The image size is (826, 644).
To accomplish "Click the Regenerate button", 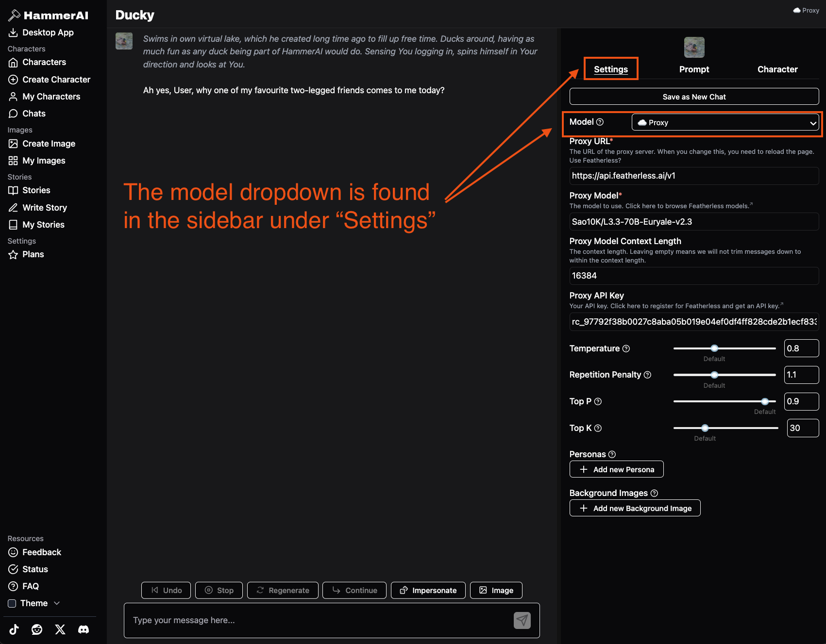I will 283,590.
